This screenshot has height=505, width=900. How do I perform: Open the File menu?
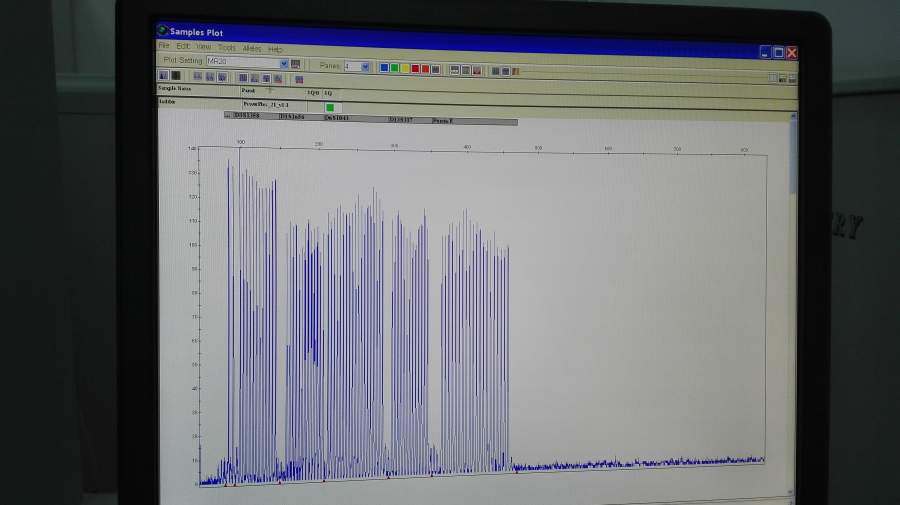coord(164,45)
